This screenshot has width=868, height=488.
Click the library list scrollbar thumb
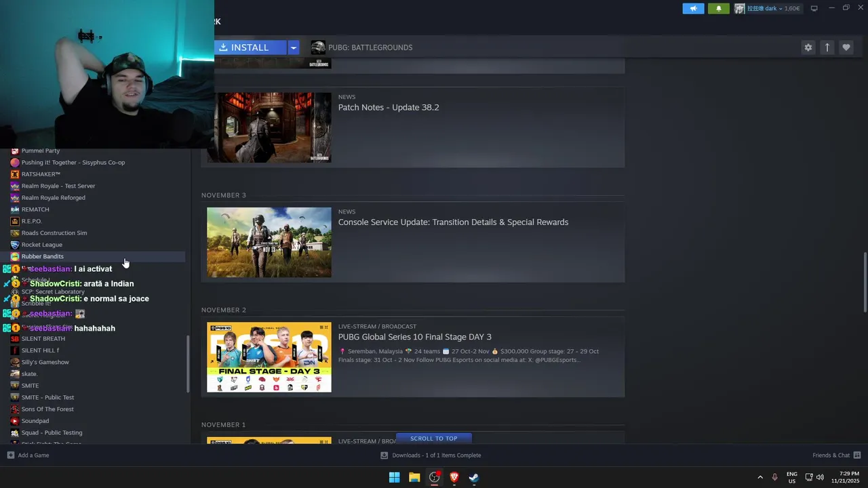coord(188,364)
